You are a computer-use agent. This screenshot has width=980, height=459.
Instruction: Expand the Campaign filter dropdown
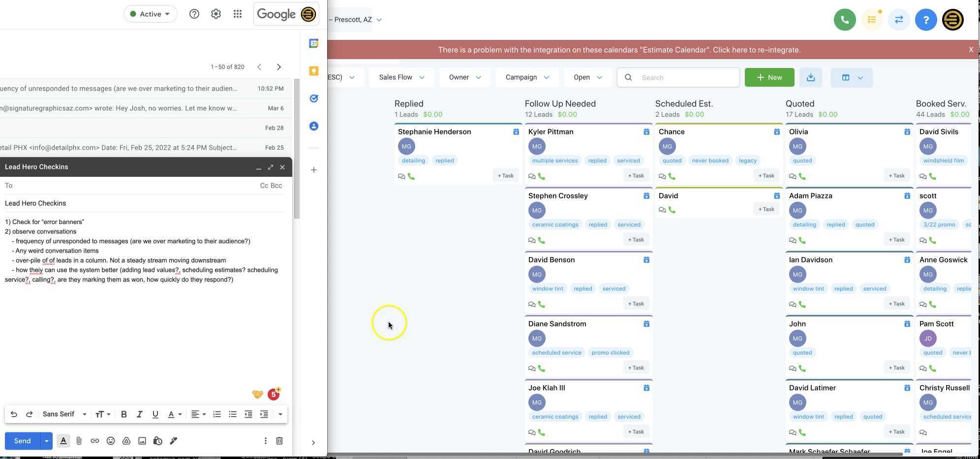[527, 77]
